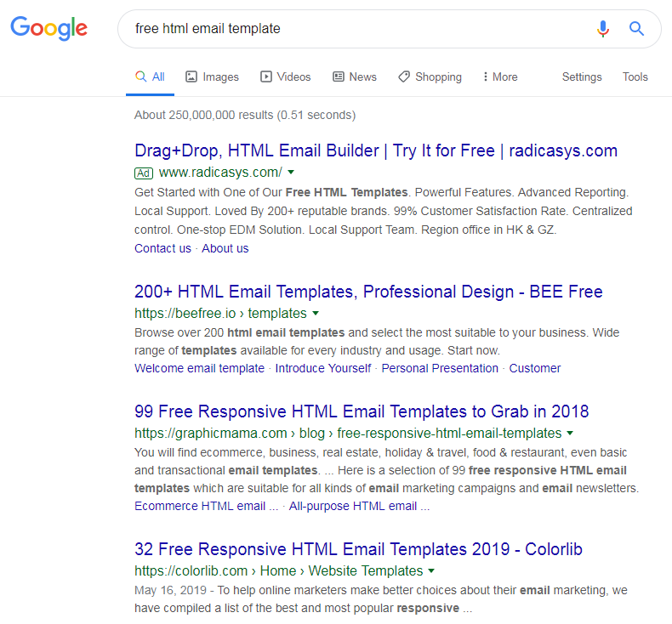Activate voice search microphone icon
The height and width of the screenshot is (624, 672).
click(603, 29)
